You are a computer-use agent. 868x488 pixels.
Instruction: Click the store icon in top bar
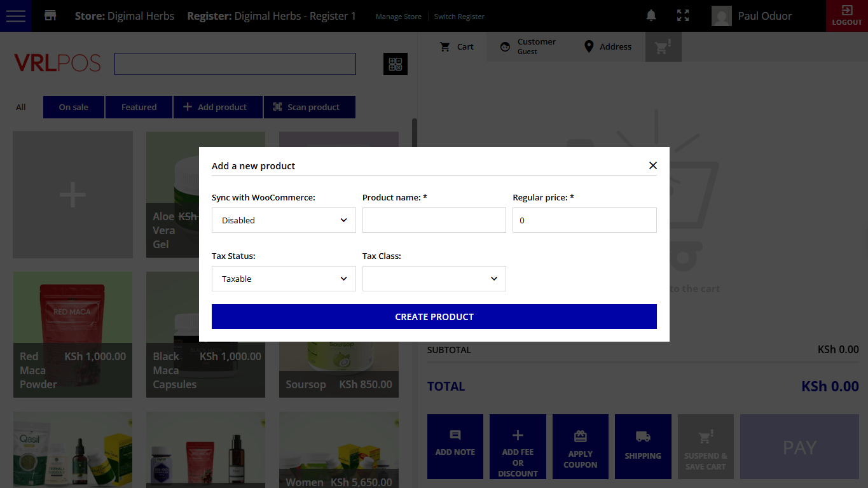click(x=50, y=16)
